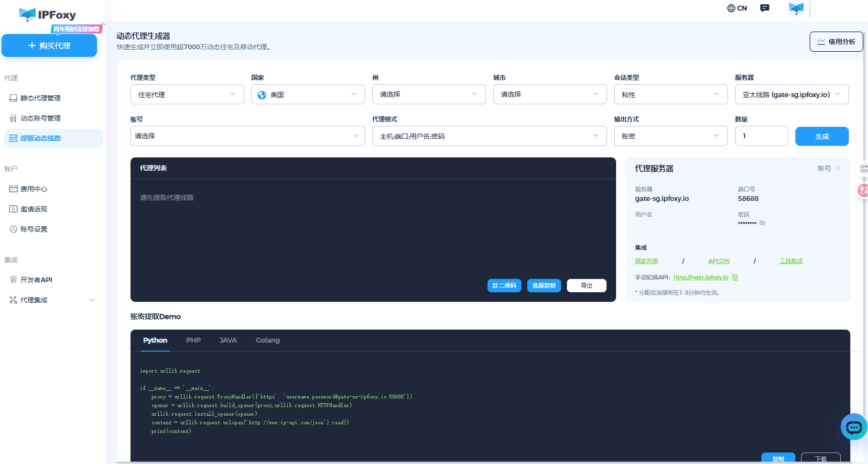Open the chat support bubble icon
Viewport: 868px width, 464px height.
(x=854, y=427)
